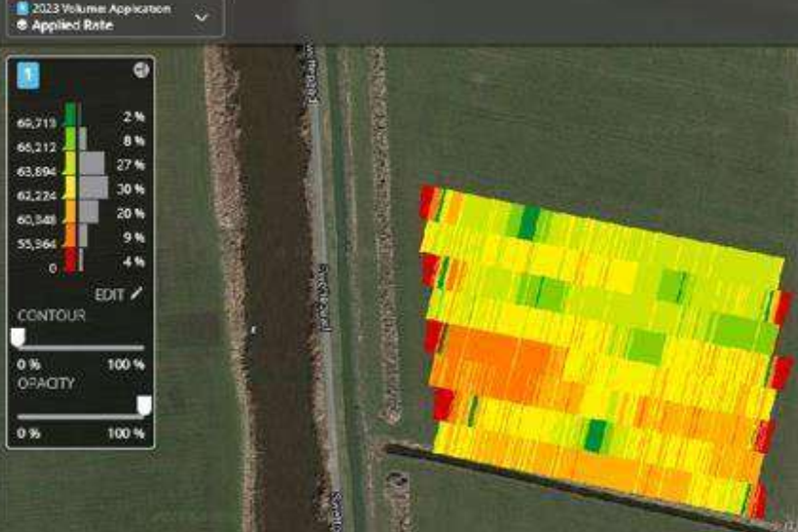Image resolution: width=798 pixels, height=532 pixels.
Task: Click the icon before 2023 Volume Application
Action: [x=21, y=9]
